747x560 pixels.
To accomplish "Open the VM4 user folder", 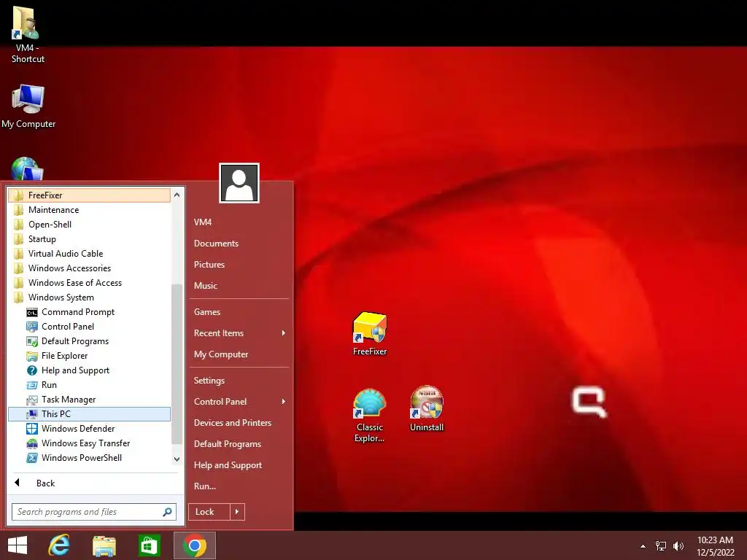I will 239,222.
